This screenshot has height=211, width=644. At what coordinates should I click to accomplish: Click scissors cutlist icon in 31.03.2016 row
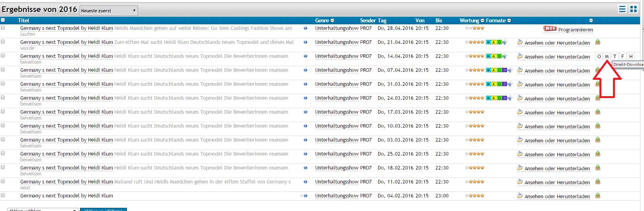pos(510,84)
